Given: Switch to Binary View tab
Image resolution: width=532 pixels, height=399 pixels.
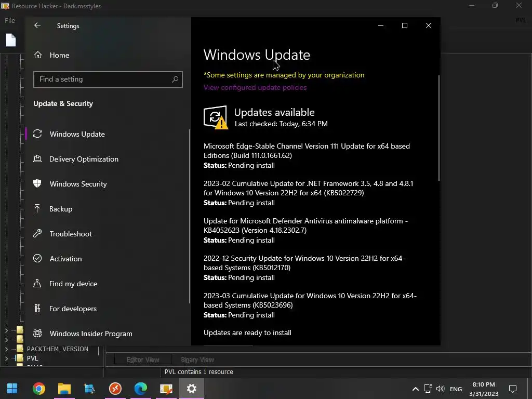Looking at the screenshot, I should (x=197, y=360).
